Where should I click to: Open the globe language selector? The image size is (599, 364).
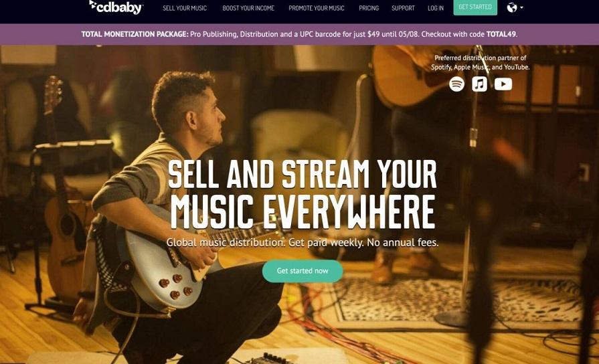pos(512,7)
